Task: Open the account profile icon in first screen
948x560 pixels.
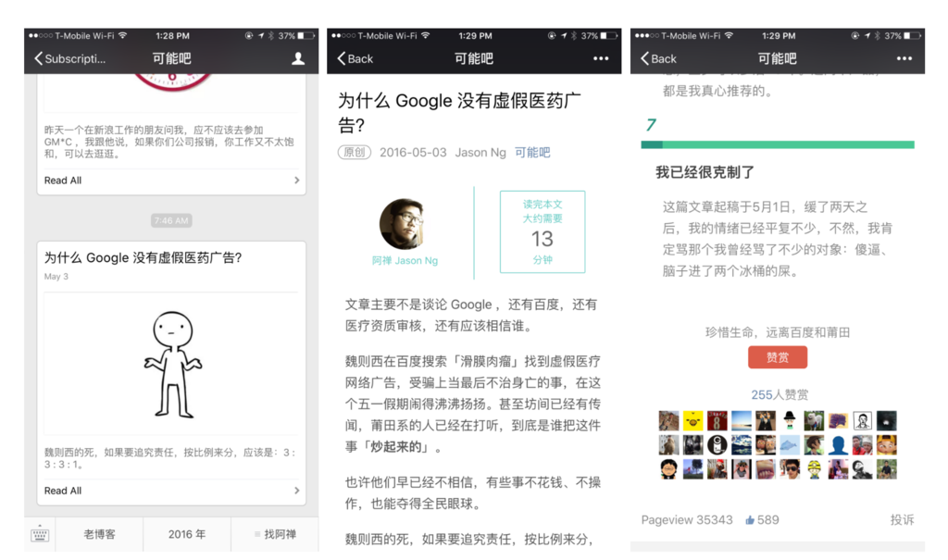Action: (x=298, y=58)
